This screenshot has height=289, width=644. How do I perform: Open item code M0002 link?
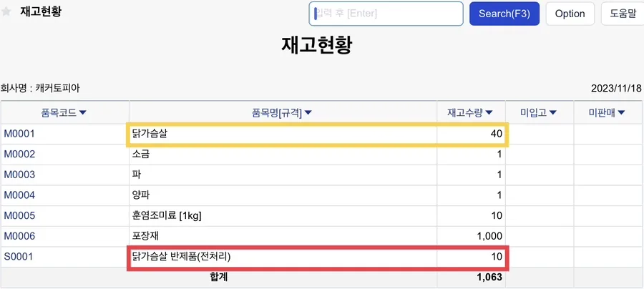click(x=19, y=155)
